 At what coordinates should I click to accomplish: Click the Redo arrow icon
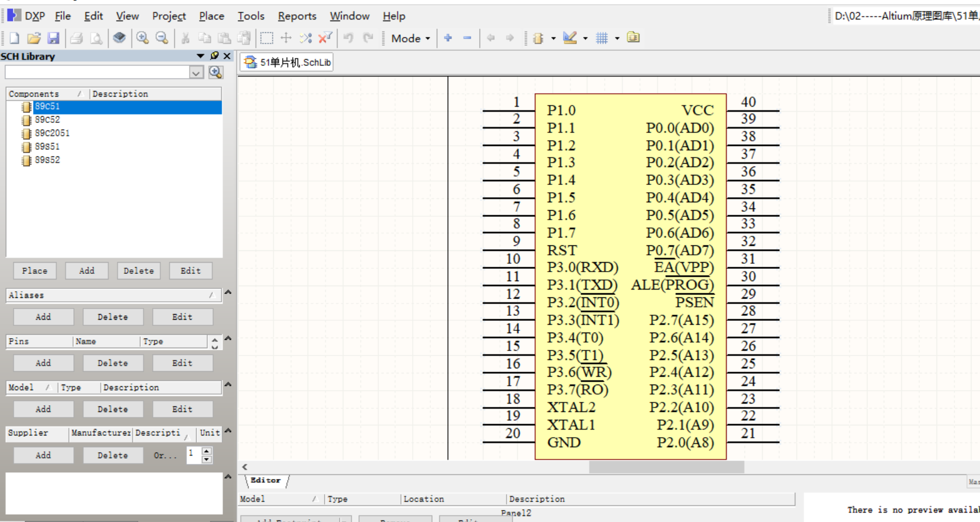[x=368, y=38]
